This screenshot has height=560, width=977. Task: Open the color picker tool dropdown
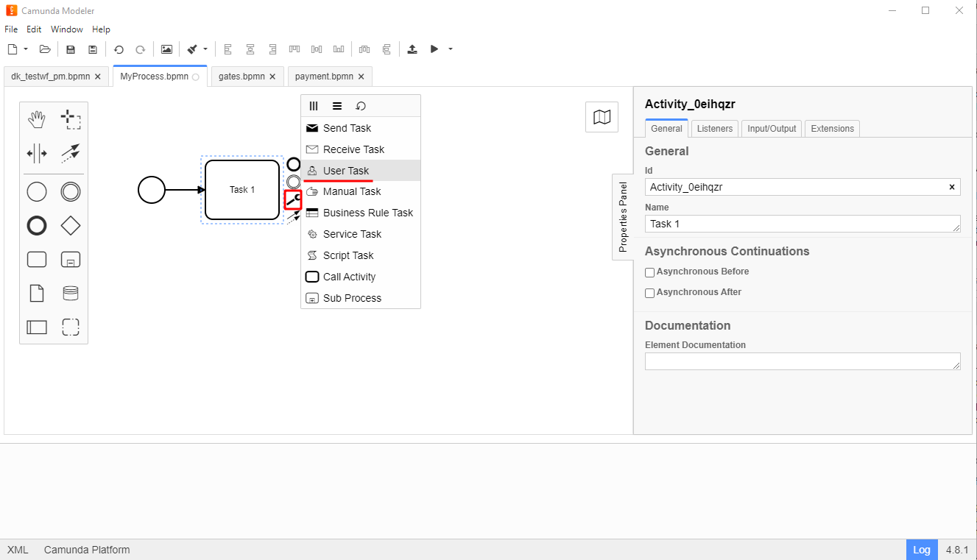[205, 49]
